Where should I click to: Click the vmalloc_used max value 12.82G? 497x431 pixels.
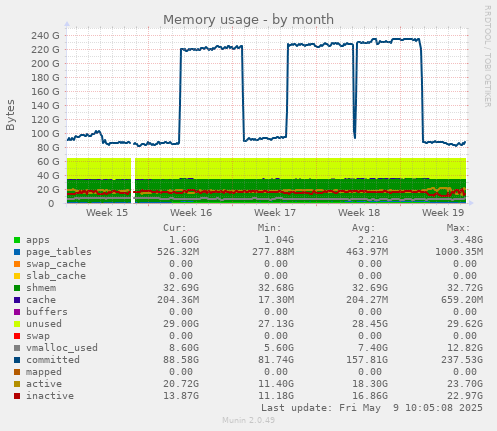[465, 348]
